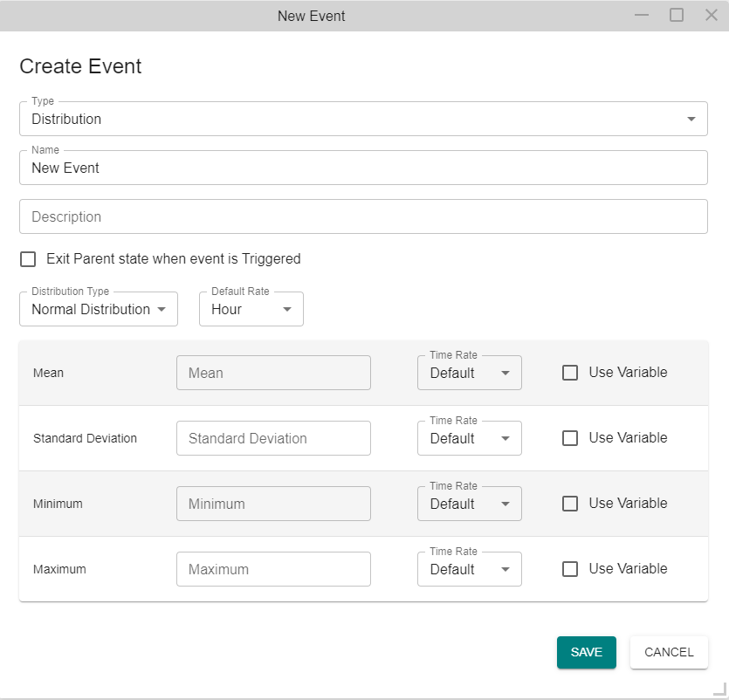
Task: Expand the Distribution Type dropdown
Action: pos(99,309)
